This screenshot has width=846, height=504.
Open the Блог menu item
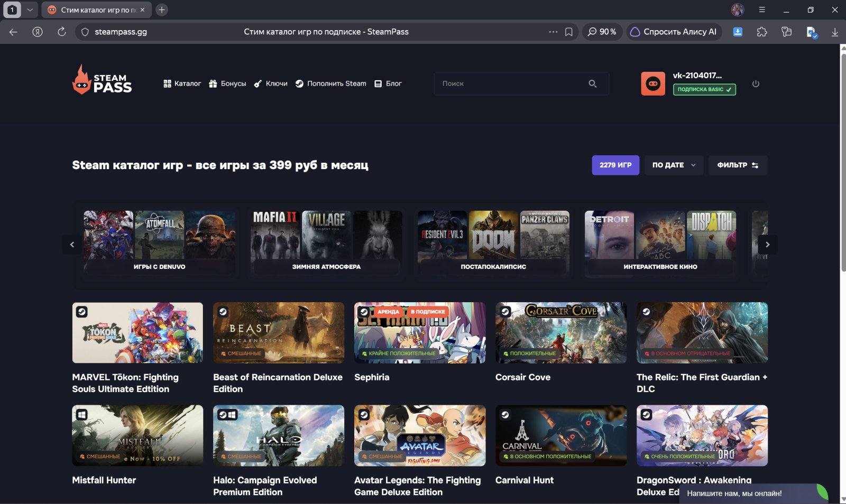pyautogui.click(x=388, y=83)
